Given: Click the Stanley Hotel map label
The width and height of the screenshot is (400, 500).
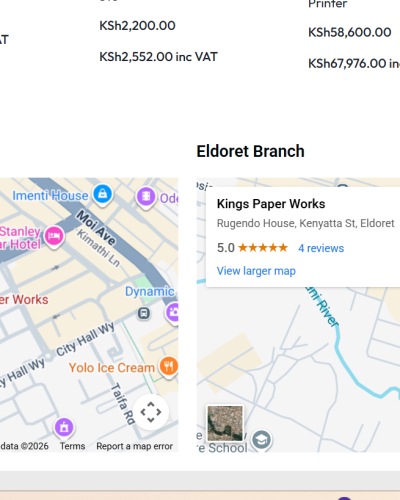Looking at the screenshot, I should tap(20, 238).
